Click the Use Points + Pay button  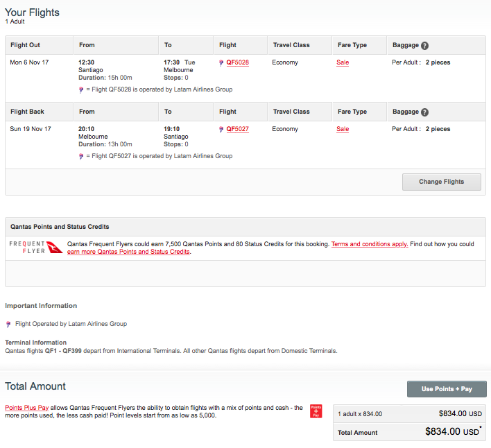[447, 389]
